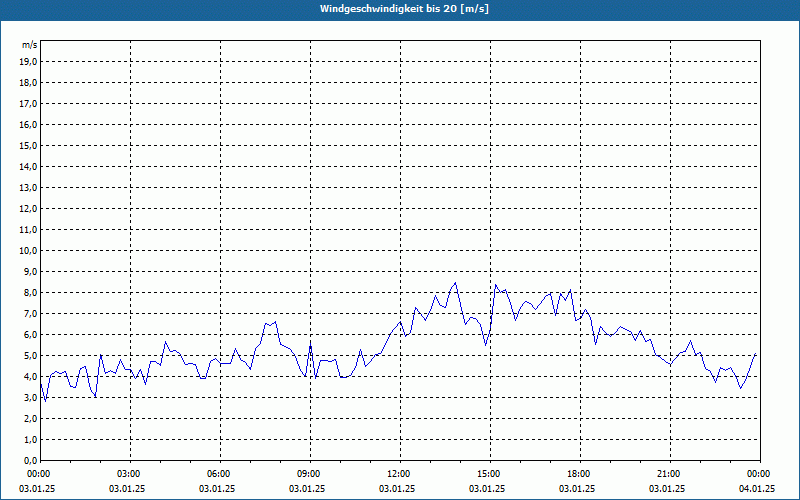Click the '19,0' y-axis label
The height and width of the screenshot is (500, 800).
(29, 62)
